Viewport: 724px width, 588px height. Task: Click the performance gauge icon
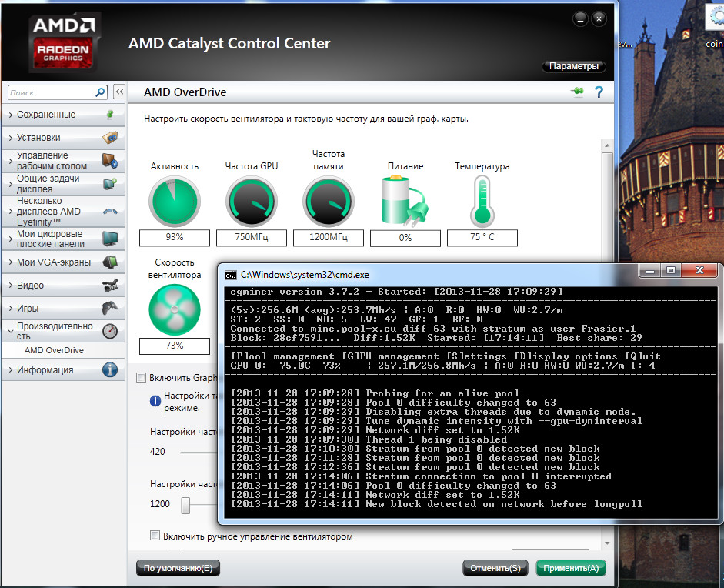tap(110, 331)
